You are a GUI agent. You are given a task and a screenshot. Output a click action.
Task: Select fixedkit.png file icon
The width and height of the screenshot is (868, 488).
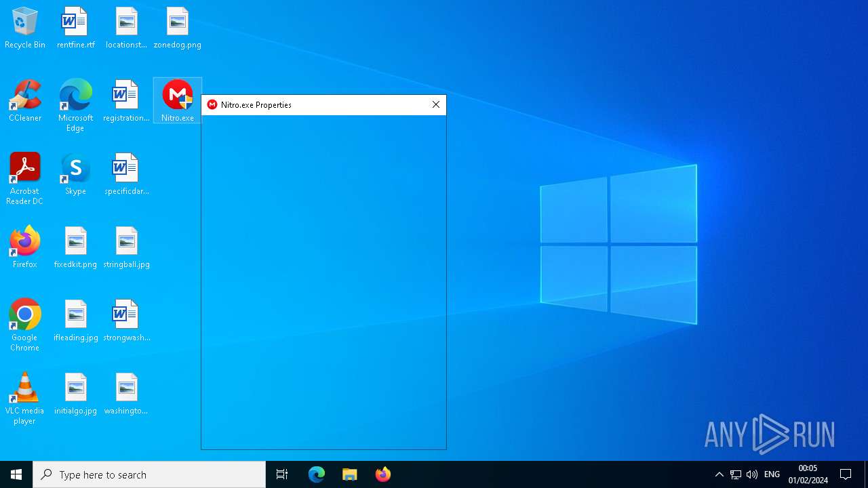tap(76, 247)
